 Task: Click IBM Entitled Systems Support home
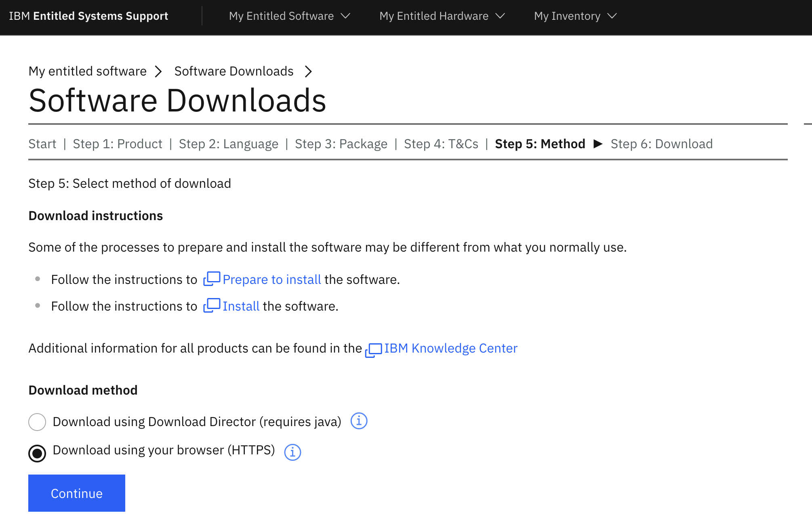pyautogui.click(x=88, y=16)
